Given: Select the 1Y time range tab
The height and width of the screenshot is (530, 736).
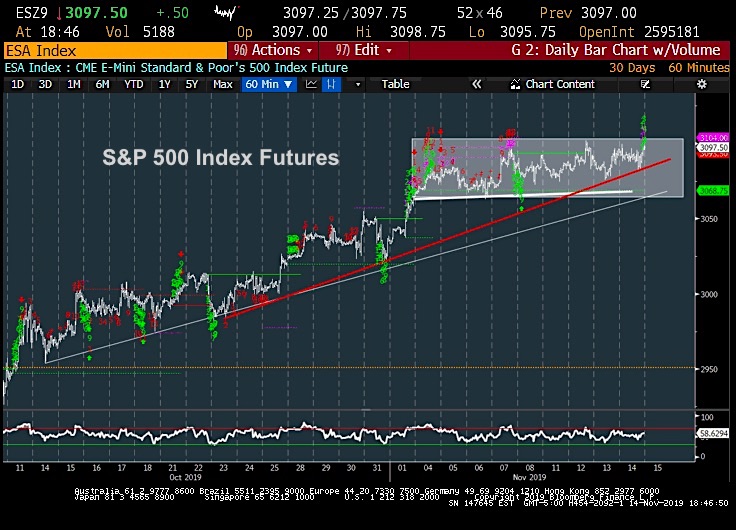Looking at the screenshot, I should (164, 84).
